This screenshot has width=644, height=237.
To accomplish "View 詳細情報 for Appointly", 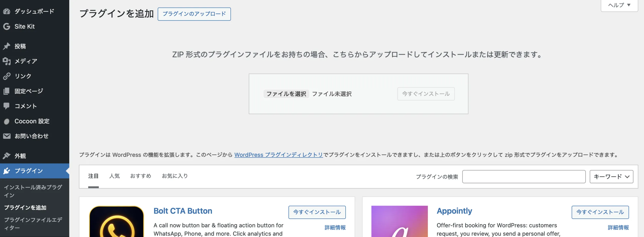I will 618,227.
